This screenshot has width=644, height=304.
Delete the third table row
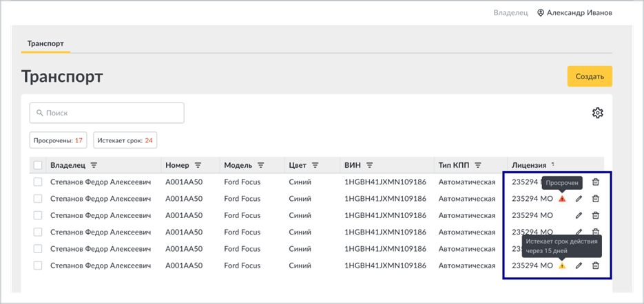coord(595,215)
